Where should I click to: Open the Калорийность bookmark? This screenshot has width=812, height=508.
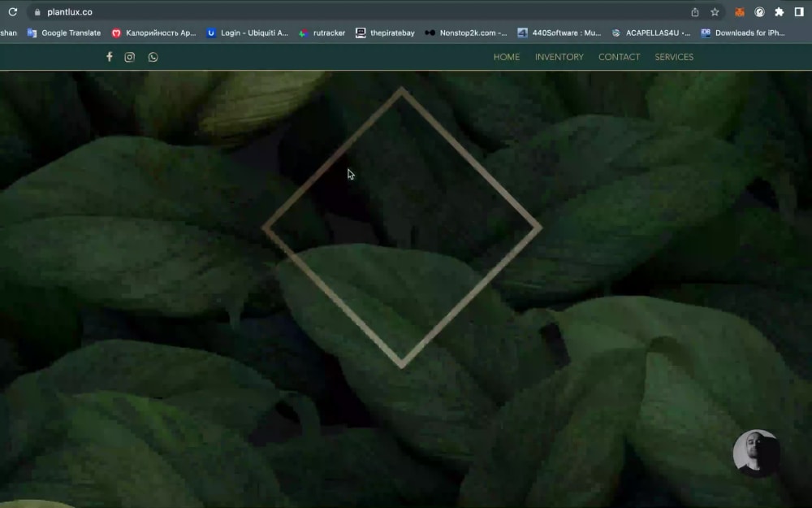[153, 33]
